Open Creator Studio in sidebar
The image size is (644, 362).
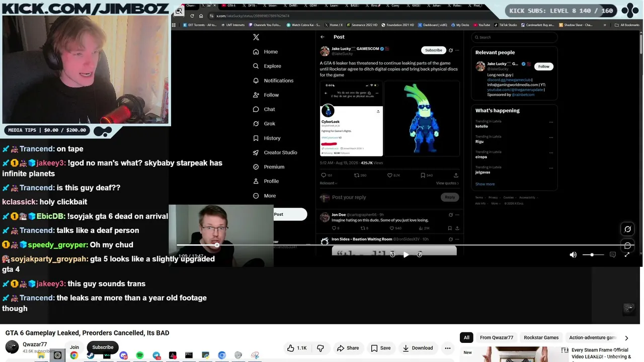pyautogui.click(x=275, y=152)
